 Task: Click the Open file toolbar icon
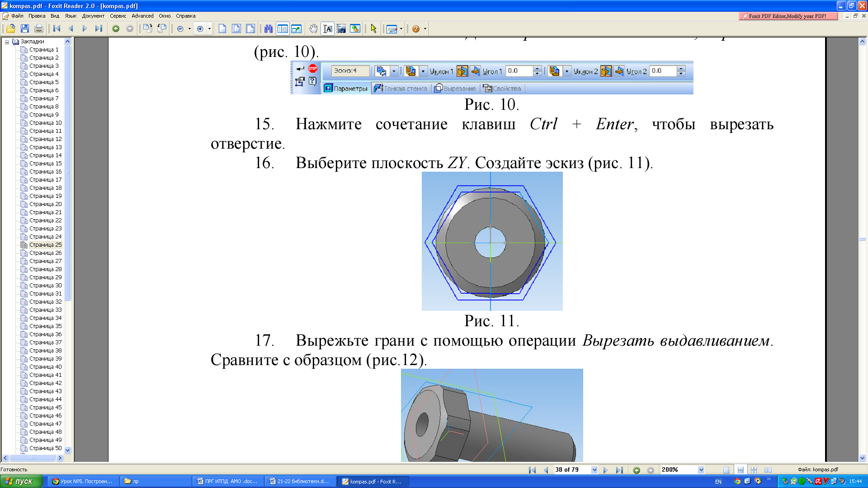pyautogui.click(x=10, y=29)
